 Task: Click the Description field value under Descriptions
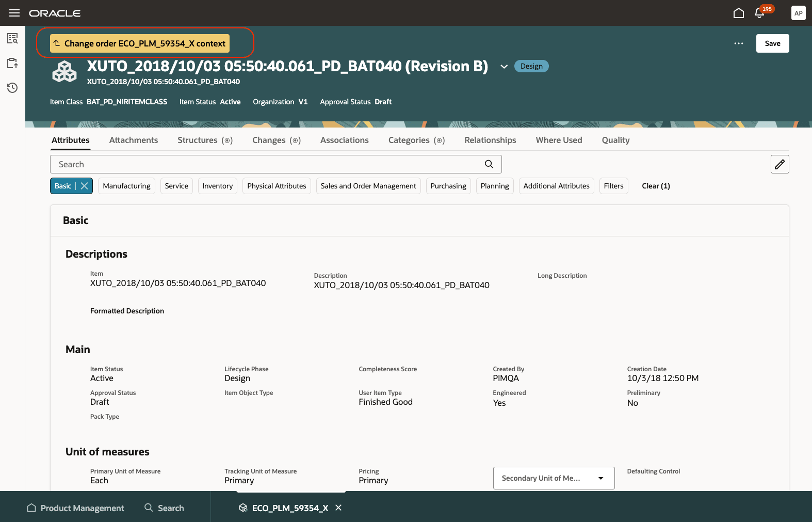tap(401, 285)
